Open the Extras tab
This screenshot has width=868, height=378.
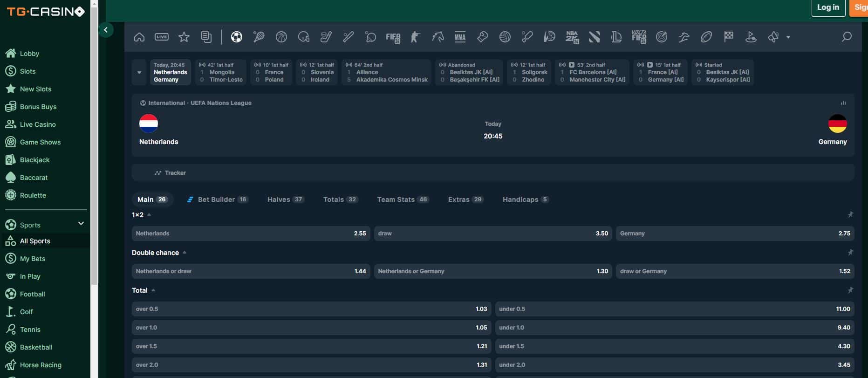point(466,199)
